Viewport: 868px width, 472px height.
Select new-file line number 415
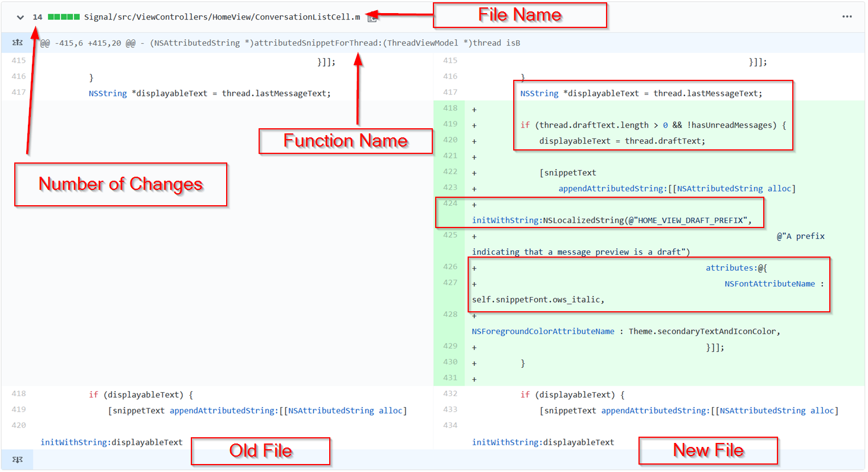451,60
